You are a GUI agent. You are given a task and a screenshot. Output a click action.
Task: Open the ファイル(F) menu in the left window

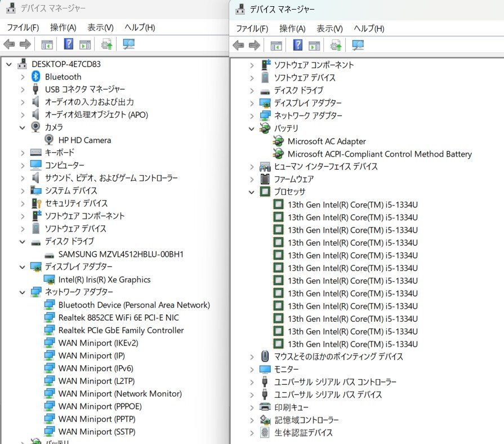(23, 28)
